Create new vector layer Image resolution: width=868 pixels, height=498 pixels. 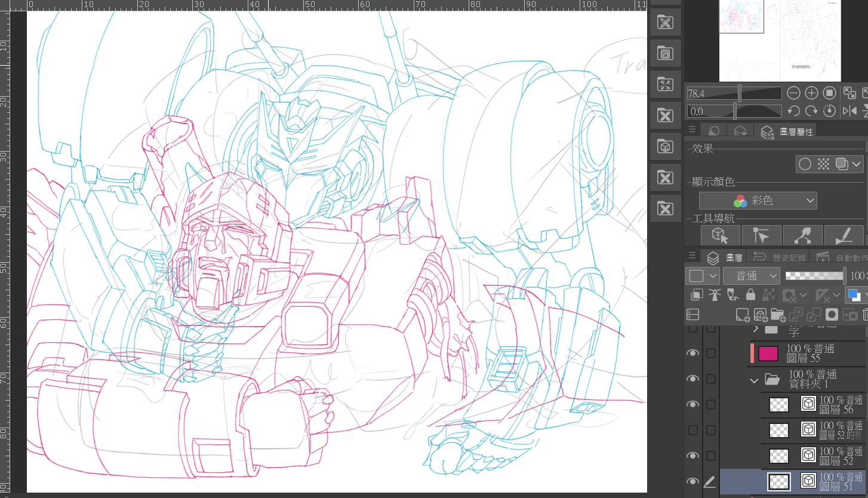[760, 314]
